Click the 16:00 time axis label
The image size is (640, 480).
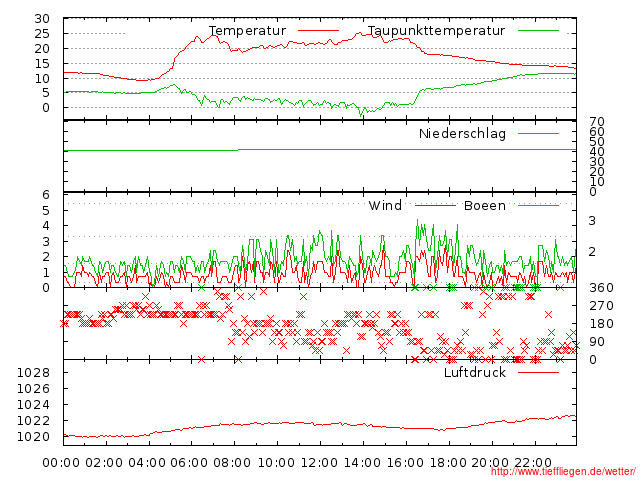405,463
